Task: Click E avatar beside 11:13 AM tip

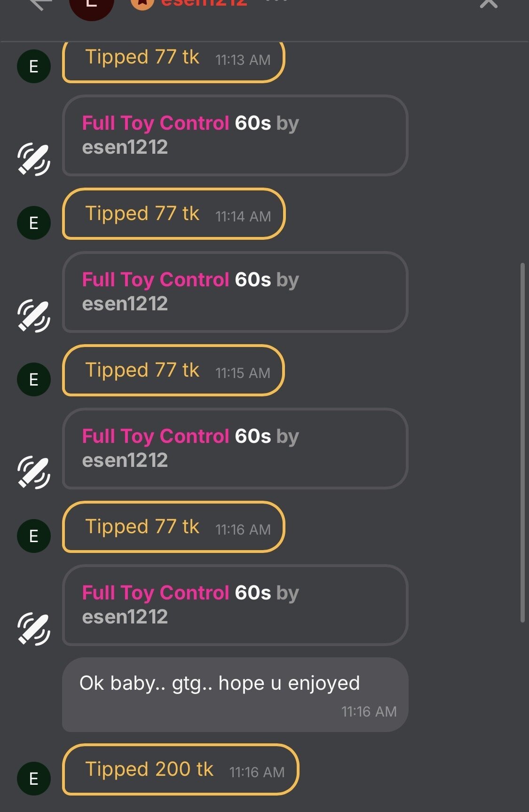Action: [x=34, y=66]
